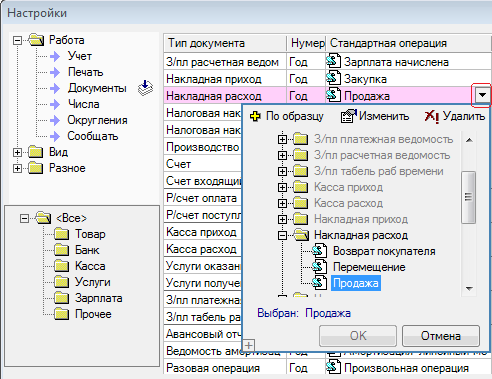Viewport: 492px width, 379px height.
Task: Collapse the 'Накладная расход' folder in the popup
Action: pos(282,235)
